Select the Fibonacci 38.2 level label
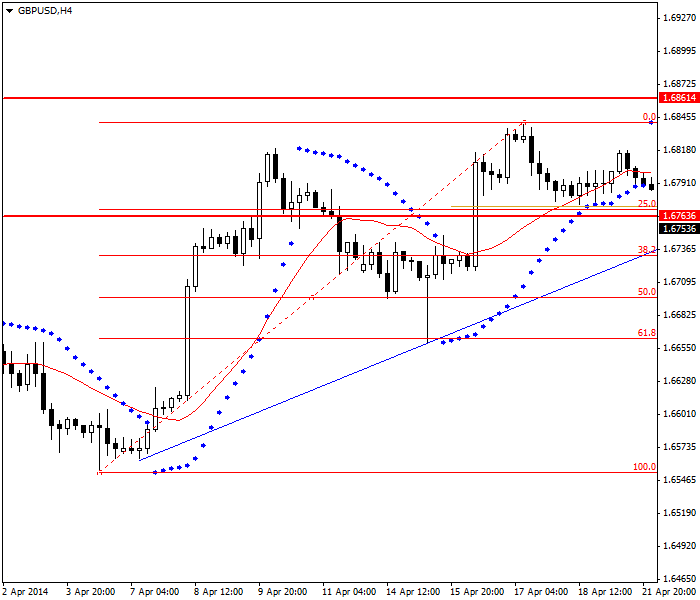The width and height of the screenshot is (700, 600). pos(646,249)
